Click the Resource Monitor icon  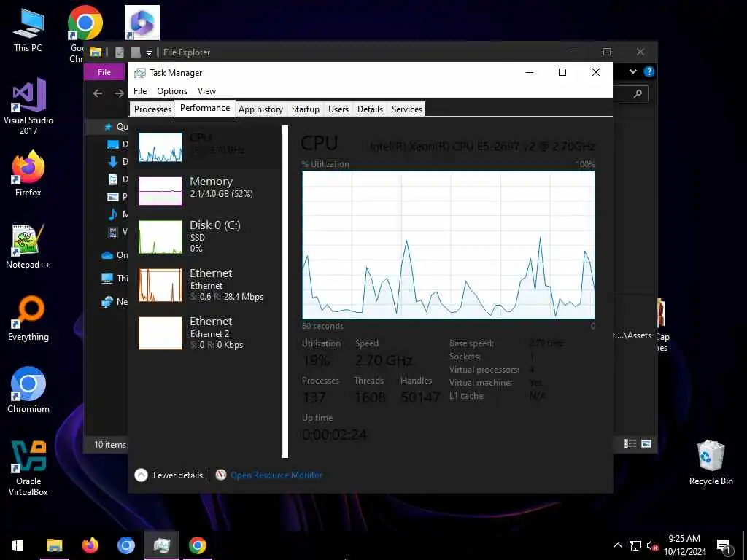point(220,475)
